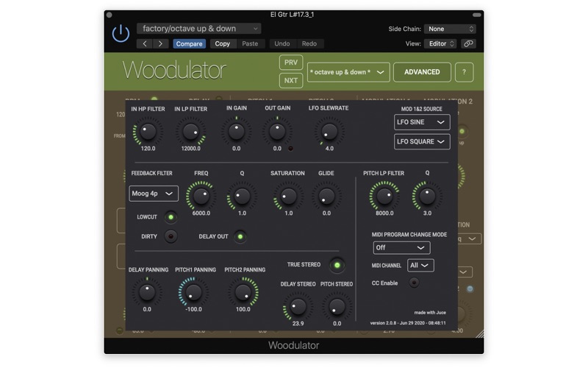Click the Compare button
588x368 pixels.
pyautogui.click(x=189, y=43)
